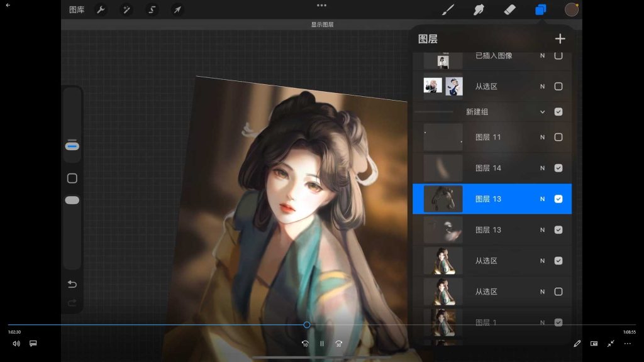Image resolution: width=644 pixels, height=362 pixels.
Task: Open blend mode N of checked 从选区 layer
Action: [543, 261]
